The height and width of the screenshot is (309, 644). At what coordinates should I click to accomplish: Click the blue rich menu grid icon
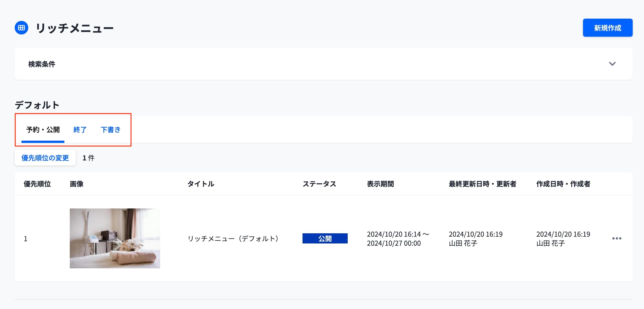[x=21, y=28]
